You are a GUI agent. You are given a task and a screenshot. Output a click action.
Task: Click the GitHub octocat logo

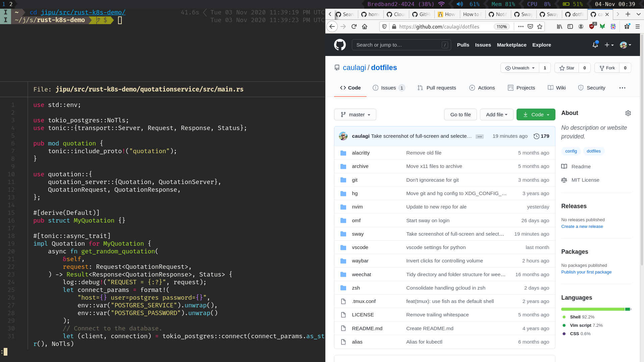click(340, 45)
